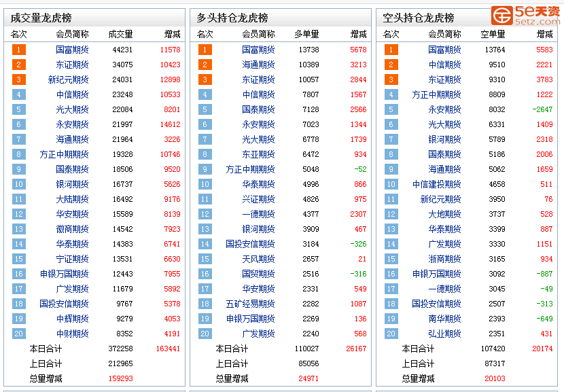564x392 pixels.
Task: Open 国富期货 link in 成交量龙虎榜 table
Action: [72, 50]
